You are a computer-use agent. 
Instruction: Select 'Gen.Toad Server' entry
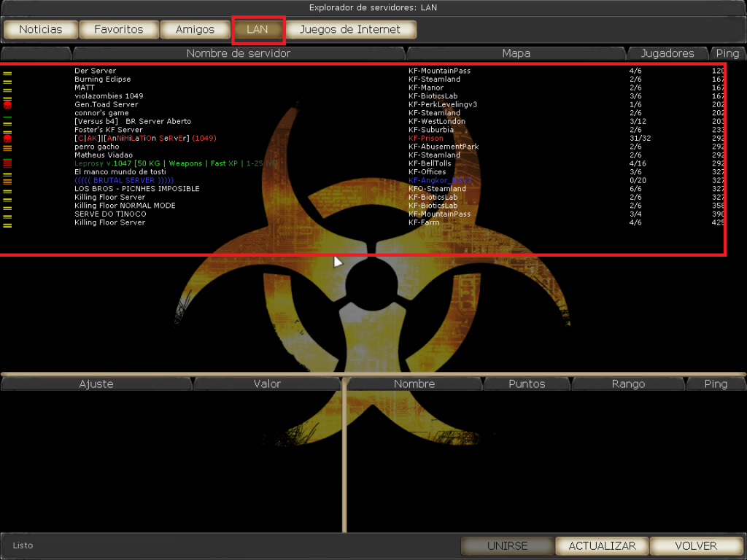point(107,104)
